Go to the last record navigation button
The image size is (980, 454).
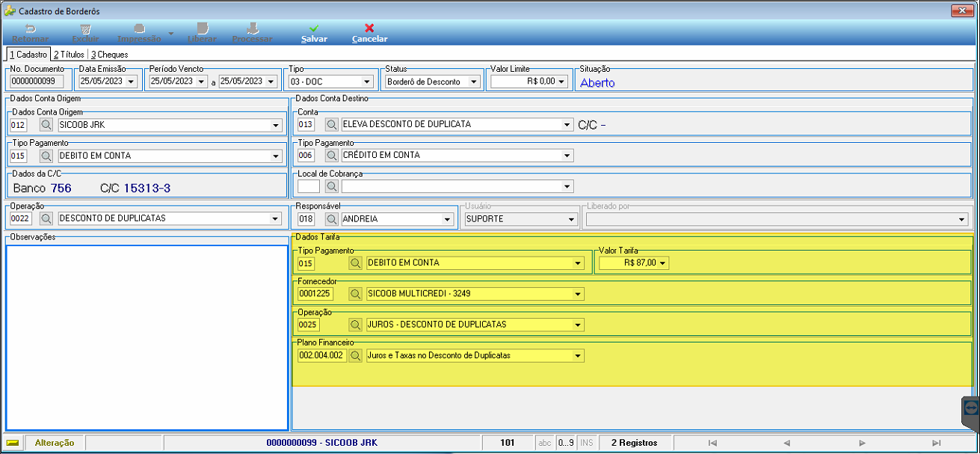click(x=937, y=443)
